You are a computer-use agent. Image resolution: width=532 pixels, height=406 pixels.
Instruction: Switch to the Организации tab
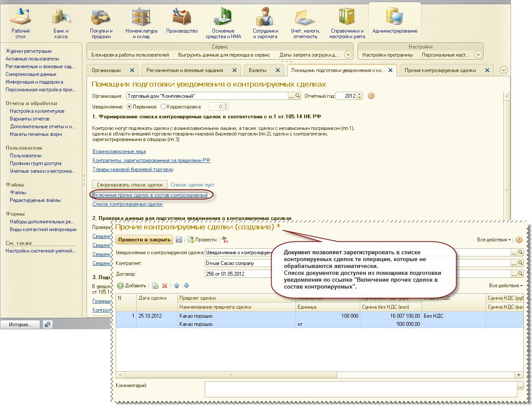click(106, 70)
